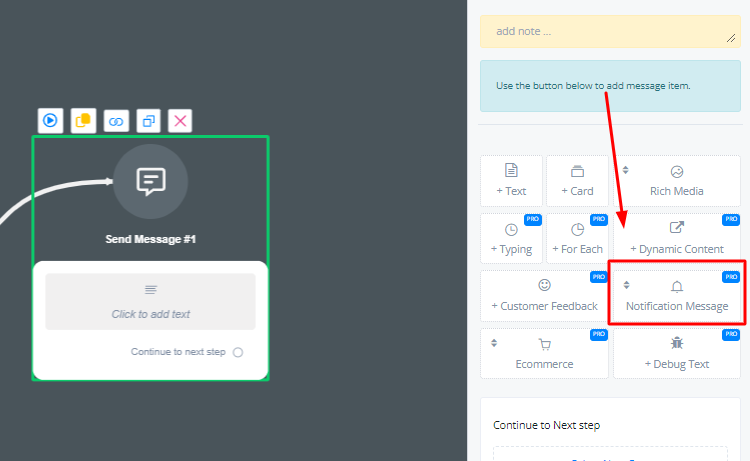The width and height of the screenshot is (750, 461).
Task: Click the chain link icon above the node
Action: (x=116, y=121)
